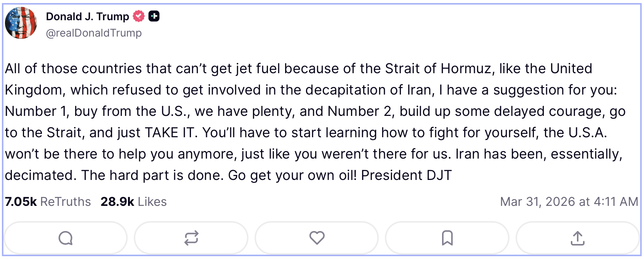
Task: Bookmark this post
Action: click(447, 238)
